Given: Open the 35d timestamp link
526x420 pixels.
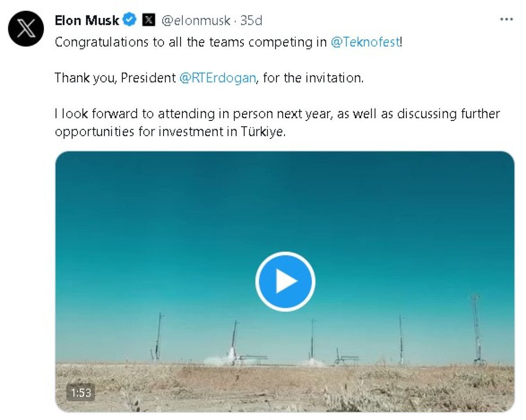Looking at the screenshot, I should 252,20.
